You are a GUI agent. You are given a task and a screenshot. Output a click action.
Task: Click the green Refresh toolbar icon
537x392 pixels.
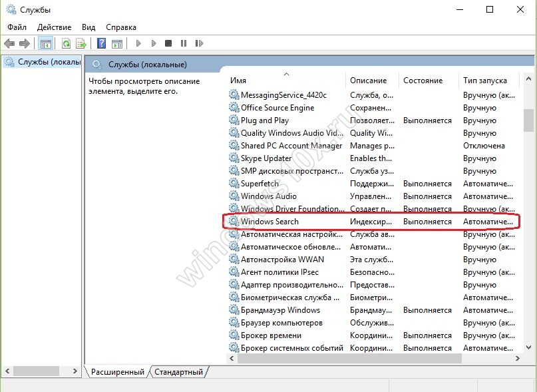[x=67, y=44]
